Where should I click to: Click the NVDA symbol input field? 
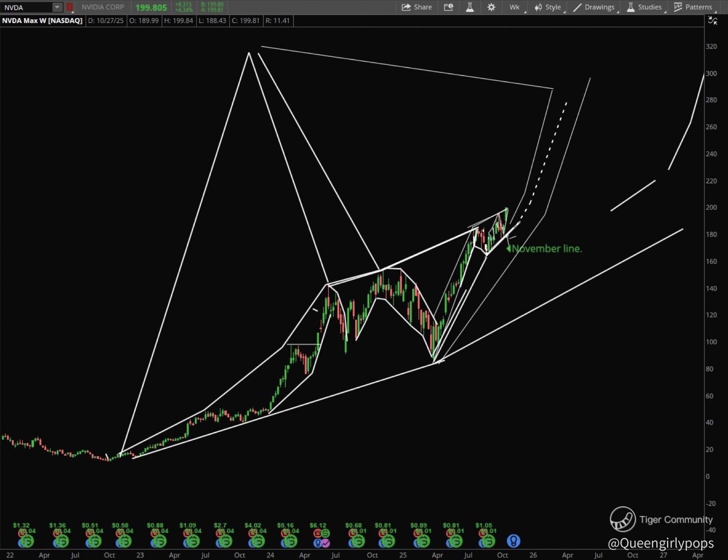[27, 7]
